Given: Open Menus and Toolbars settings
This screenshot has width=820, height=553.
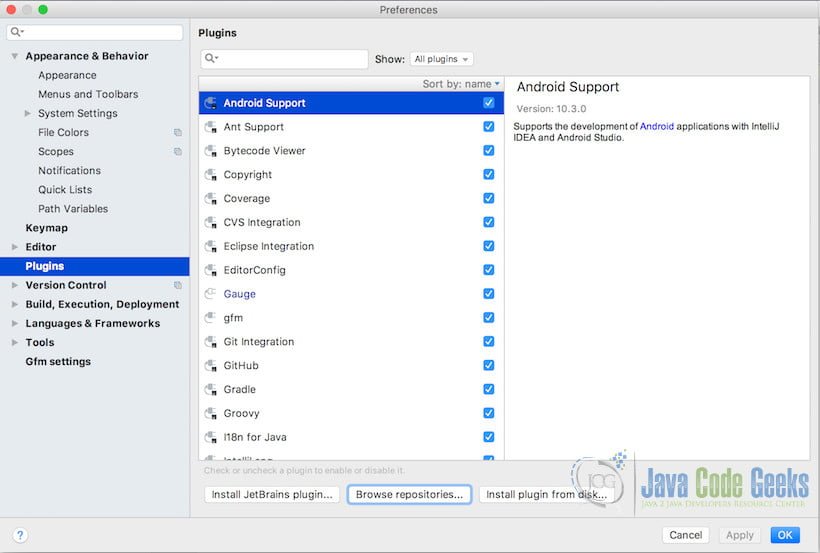Looking at the screenshot, I should pos(88,94).
